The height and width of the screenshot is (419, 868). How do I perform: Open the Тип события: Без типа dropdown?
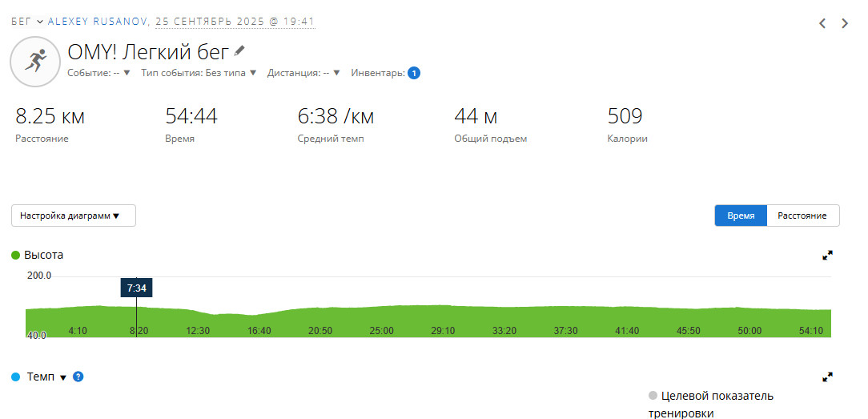tap(199, 73)
